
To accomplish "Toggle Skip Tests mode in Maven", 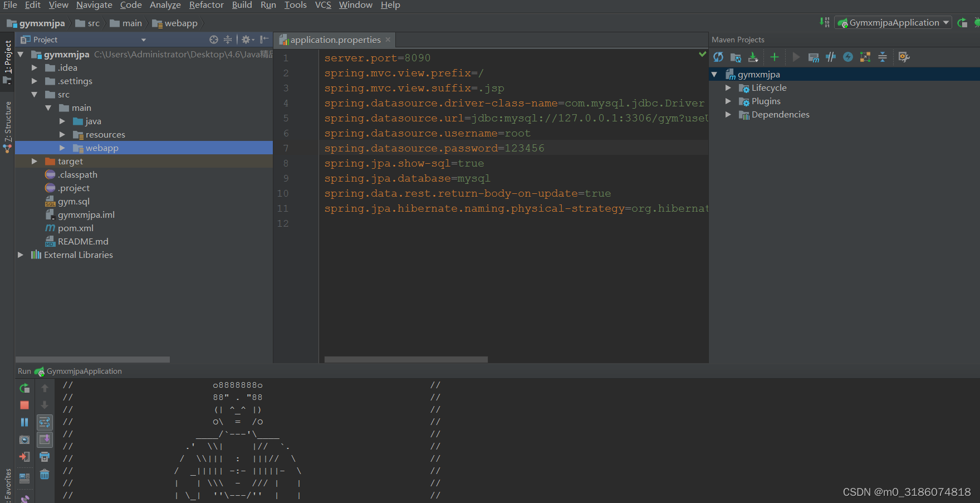I will point(848,57).
